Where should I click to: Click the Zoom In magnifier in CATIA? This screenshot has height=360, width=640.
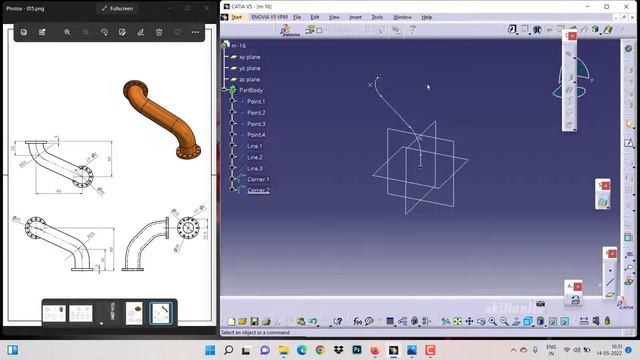[493, 322]
